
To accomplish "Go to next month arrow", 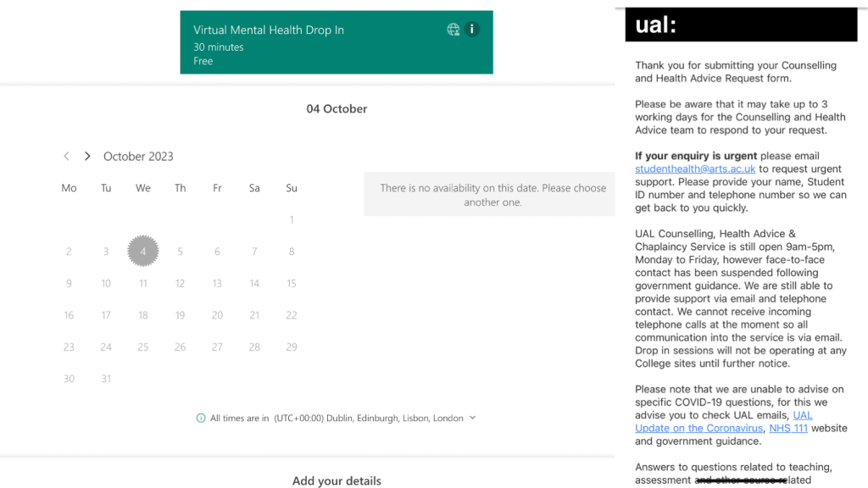I will tap(87, 156).
